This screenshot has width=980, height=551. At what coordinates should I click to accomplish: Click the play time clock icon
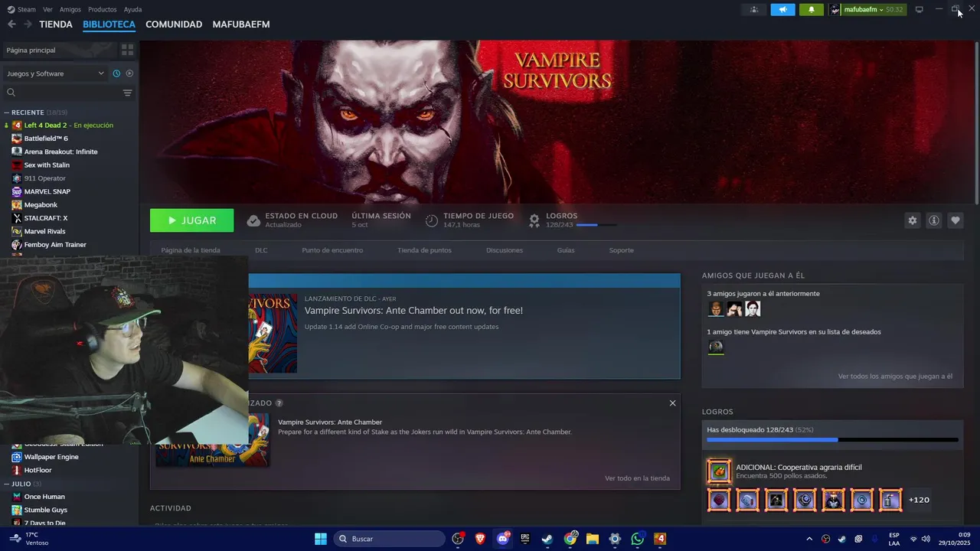432,220
